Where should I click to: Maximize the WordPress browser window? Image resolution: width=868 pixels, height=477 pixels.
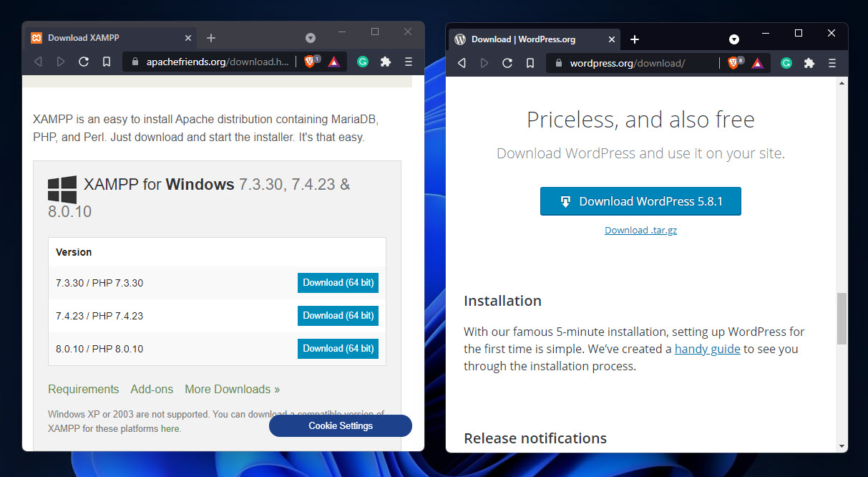coord(799,33)
